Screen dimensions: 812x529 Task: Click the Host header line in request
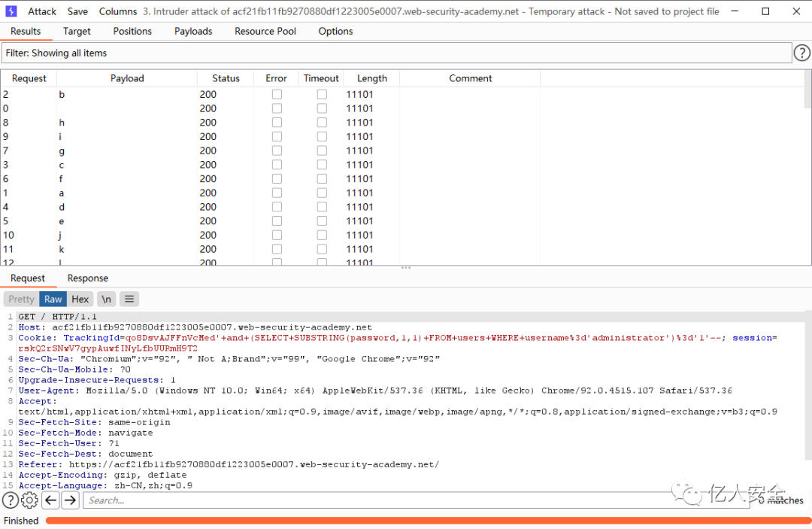click(x=195, y=327)
